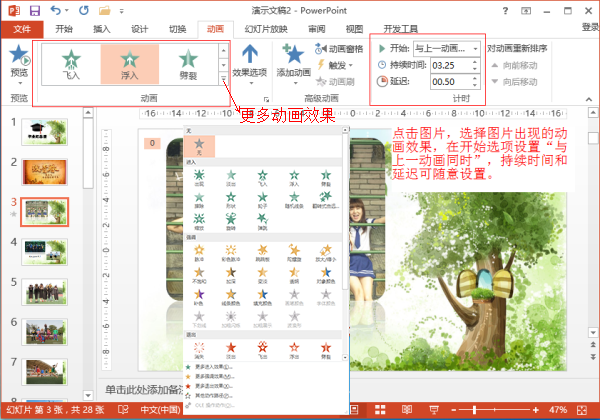Screen dimensions: 600x420
Task: Choose 透明 transparency emphasis effect
Action: click(x=294, y=275)
